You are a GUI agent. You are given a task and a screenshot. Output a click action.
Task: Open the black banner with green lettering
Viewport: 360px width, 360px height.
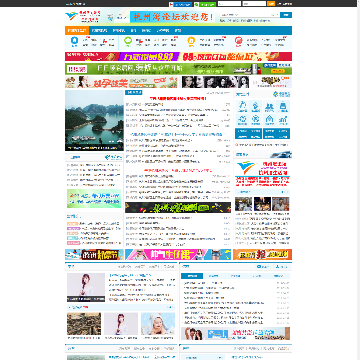pos(178,207)
